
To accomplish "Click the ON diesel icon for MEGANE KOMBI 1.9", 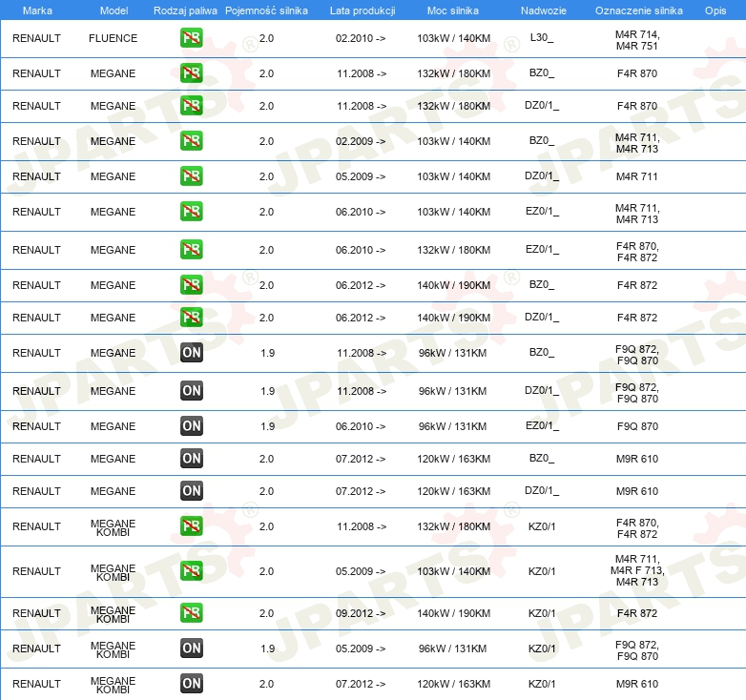I will pyautogui.click(x=191, y=649).
